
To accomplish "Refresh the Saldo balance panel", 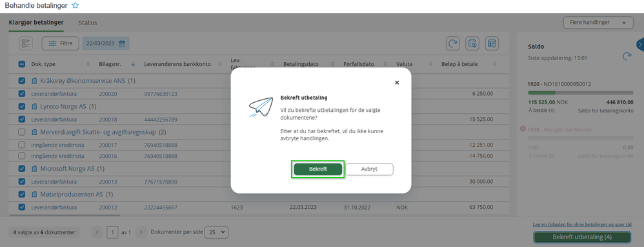I will (x=627, y=56).
